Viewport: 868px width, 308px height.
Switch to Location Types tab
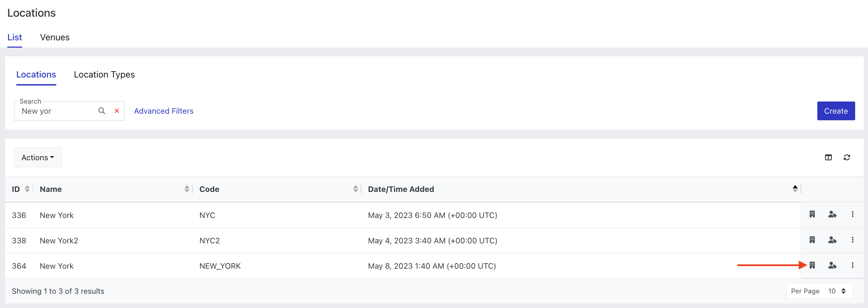[104, 74]
